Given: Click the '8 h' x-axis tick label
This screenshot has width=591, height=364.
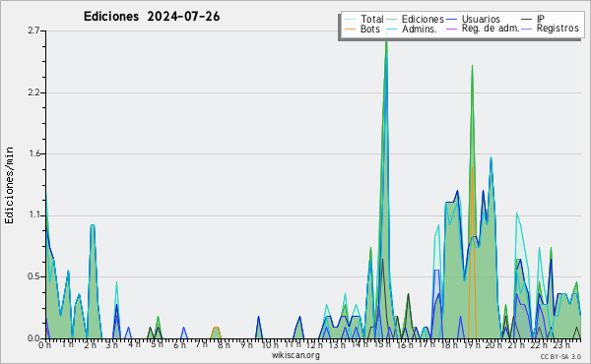Looking at the screenshot, I should tap(224, 344).
